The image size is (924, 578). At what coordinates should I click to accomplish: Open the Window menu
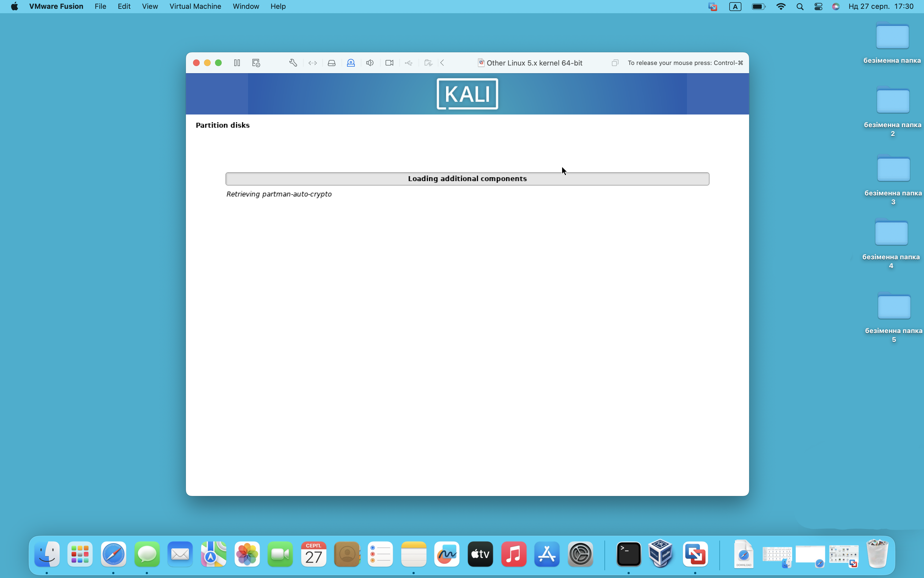(246, 7)
